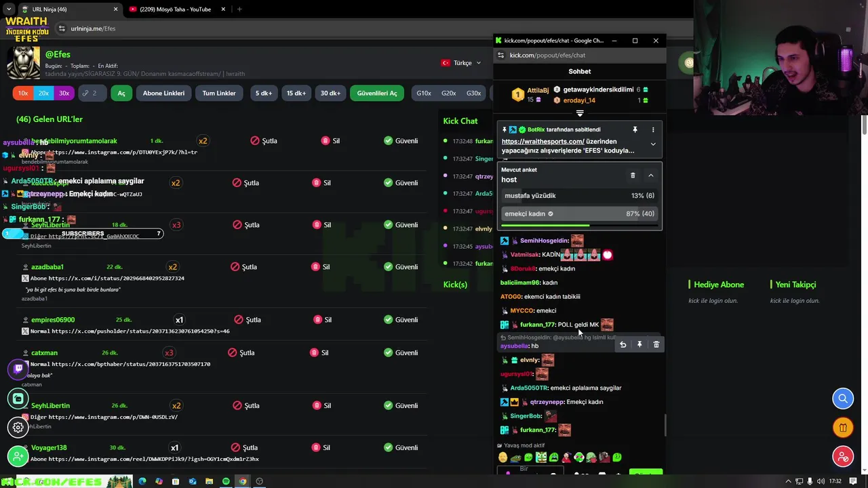This screenshot has width=868, height=488.
Task: Click the green Kick icon in the left sidebar
Action: [18, 399]
